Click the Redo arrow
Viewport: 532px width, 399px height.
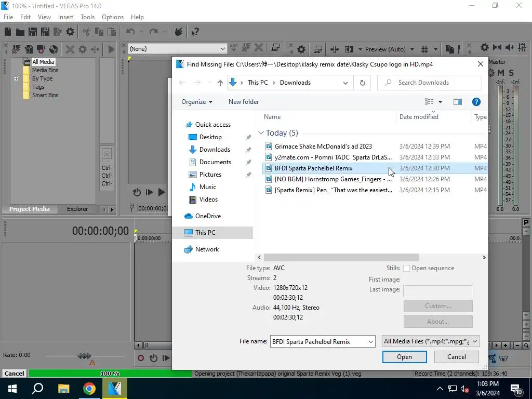pos(154,32)
